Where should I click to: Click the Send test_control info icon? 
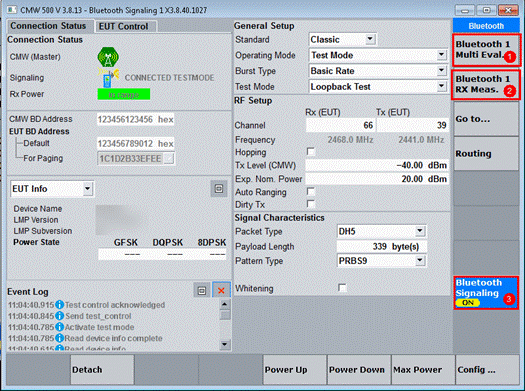60,316
